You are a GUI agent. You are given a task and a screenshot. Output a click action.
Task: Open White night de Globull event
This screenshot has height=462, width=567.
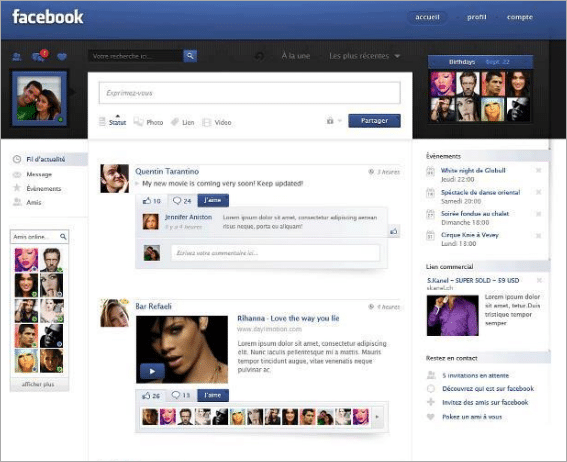pyautogui.click(x=473, y=170)
